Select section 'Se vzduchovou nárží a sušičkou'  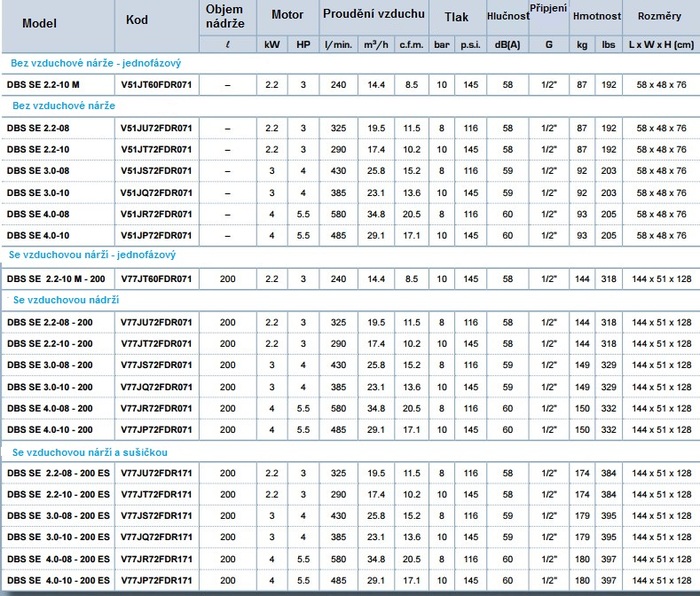click(x=90, y=452)
